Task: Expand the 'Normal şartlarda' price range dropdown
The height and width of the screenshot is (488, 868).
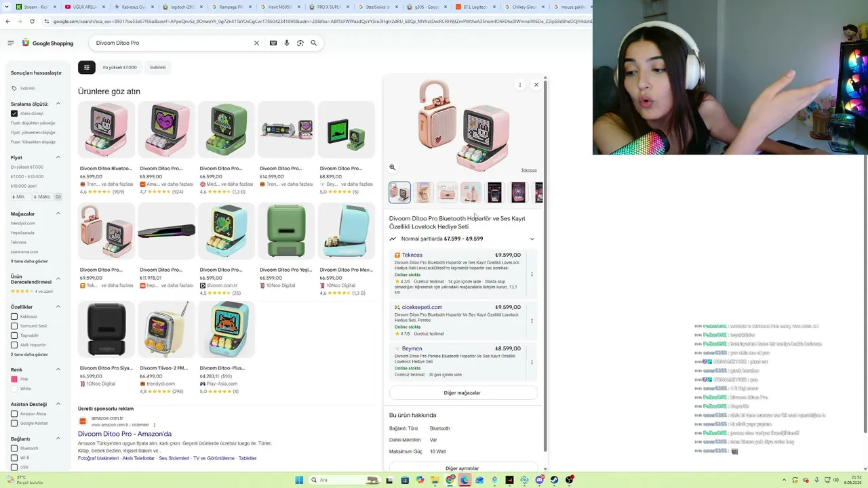Action: 532,239
